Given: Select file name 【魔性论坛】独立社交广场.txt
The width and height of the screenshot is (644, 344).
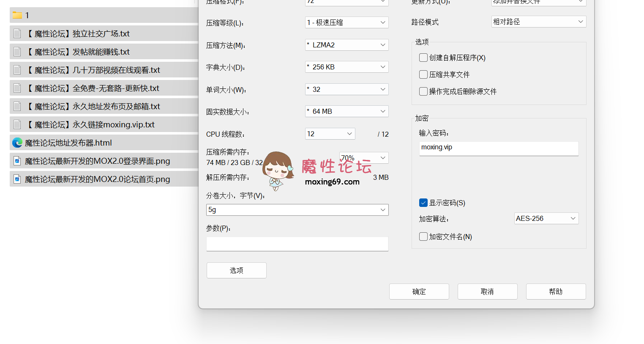Looking at the screenshot, I should pos(77,33).
